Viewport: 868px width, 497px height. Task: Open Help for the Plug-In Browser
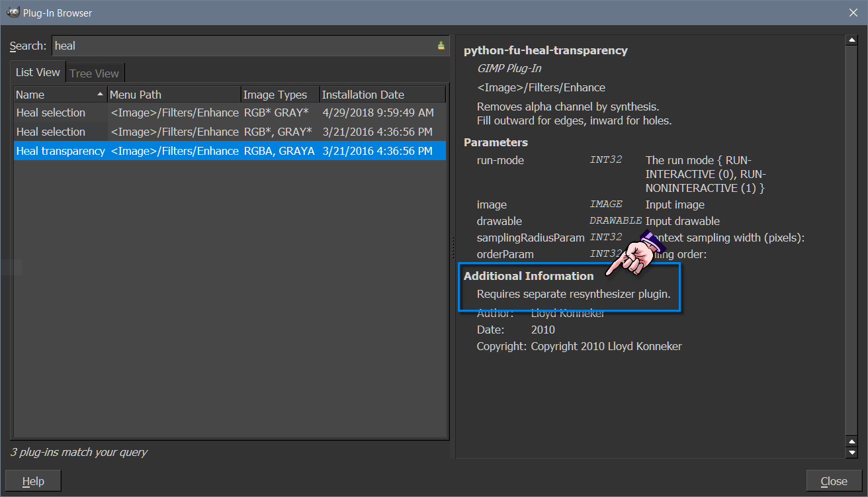pos(32,480)
